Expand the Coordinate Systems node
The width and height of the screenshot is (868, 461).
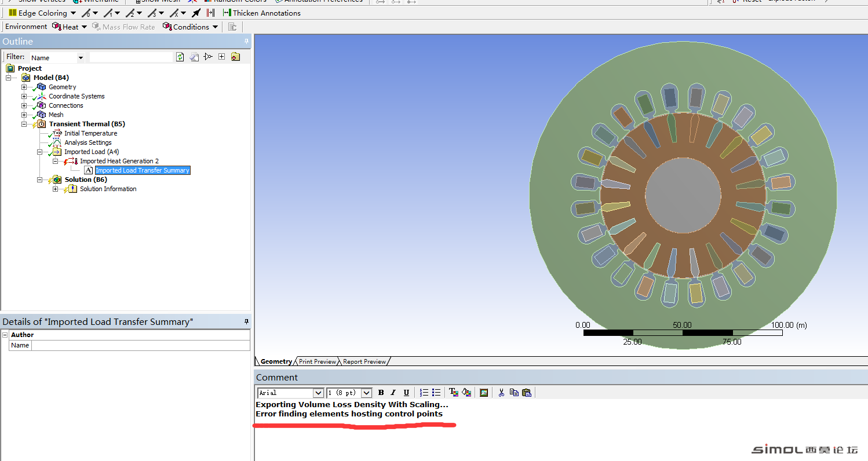(24, 96)
